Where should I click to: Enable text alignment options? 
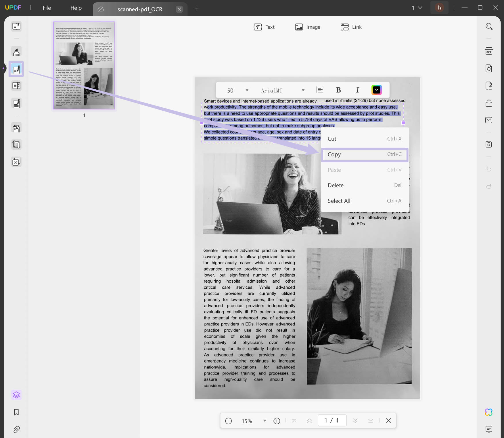coord(320,90)
